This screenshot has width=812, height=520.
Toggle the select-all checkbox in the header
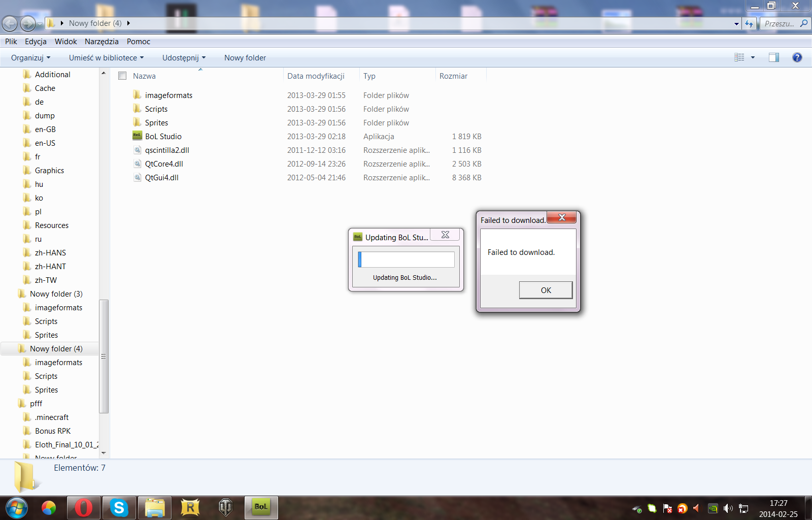pyautogui.click(x=122, y=76)
